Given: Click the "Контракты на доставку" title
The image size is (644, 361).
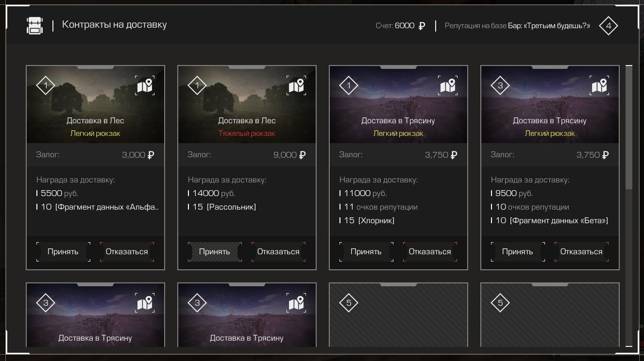Looking at the screenshot, I should coord(115,25).
